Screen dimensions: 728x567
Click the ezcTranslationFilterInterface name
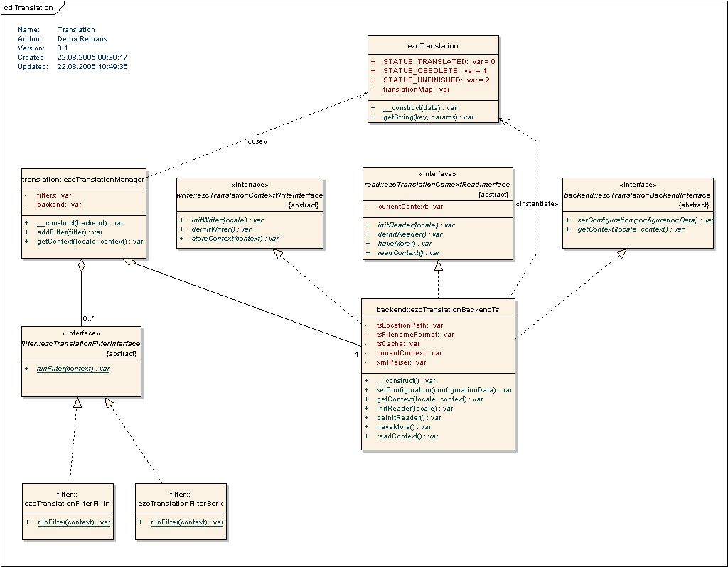(81, 343)
